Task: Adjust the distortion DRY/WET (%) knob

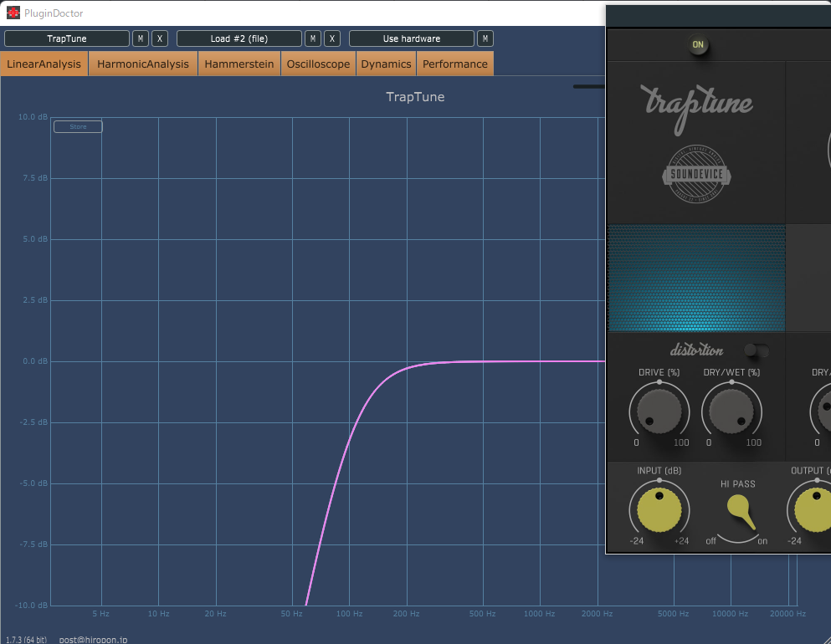Action: pos(731,411)
